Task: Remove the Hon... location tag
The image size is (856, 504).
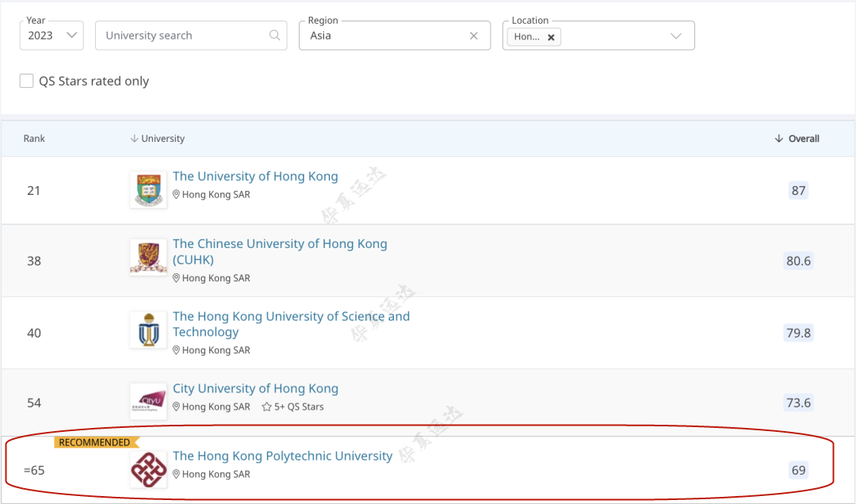Action: click(x=551, y=37)
